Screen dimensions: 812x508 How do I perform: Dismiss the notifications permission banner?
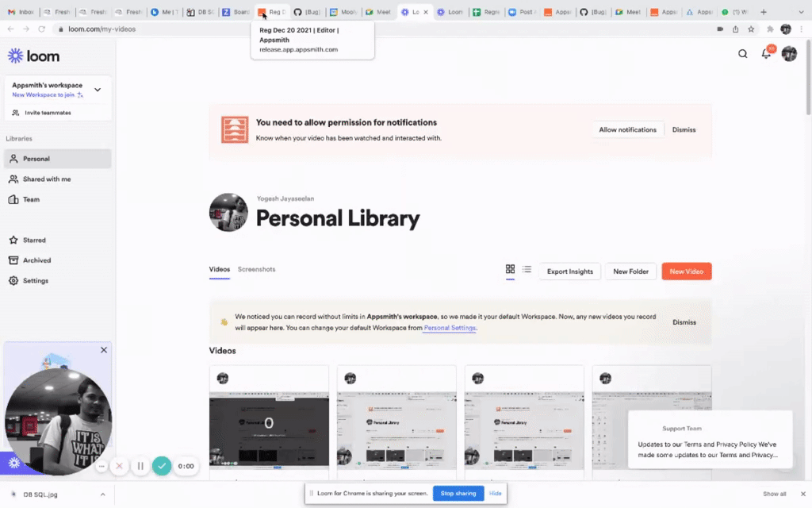684,129
